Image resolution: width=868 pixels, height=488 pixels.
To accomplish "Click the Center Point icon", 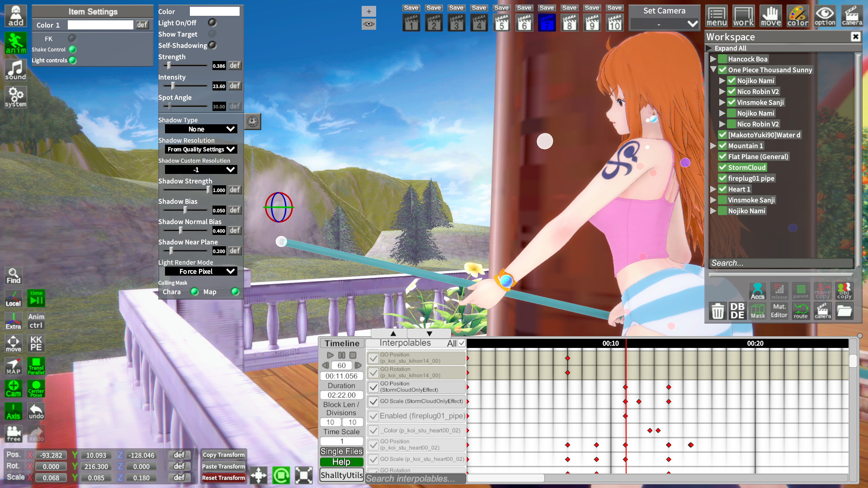I will pos(36,389).
